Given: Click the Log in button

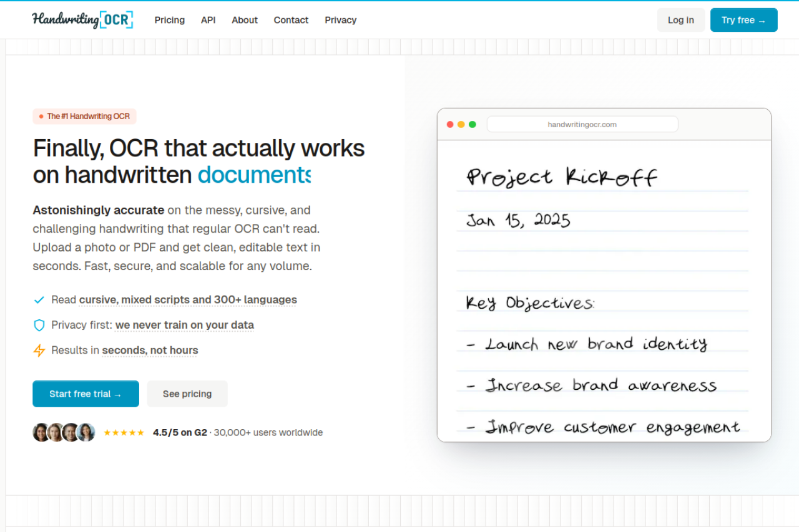Looking at the screenshot, I should 681,20.
